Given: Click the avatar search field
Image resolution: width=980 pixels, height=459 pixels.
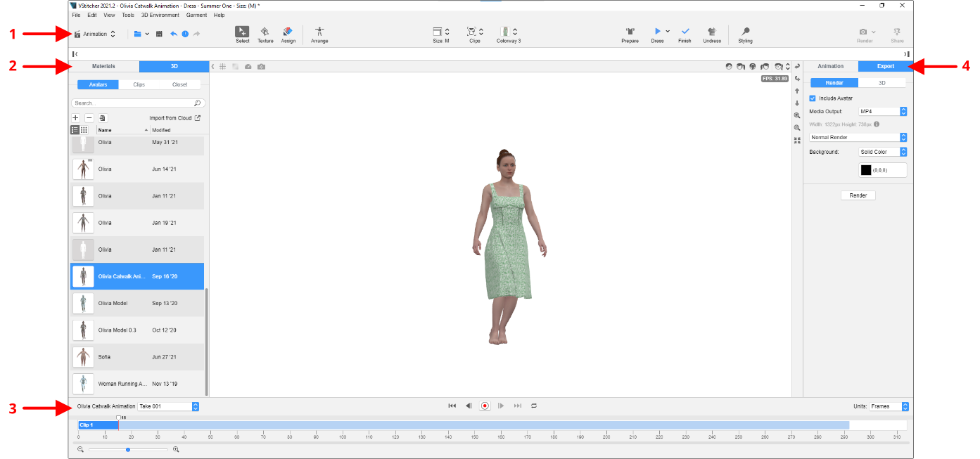Looking at the screenshot, I should click(x=138, y=103).
